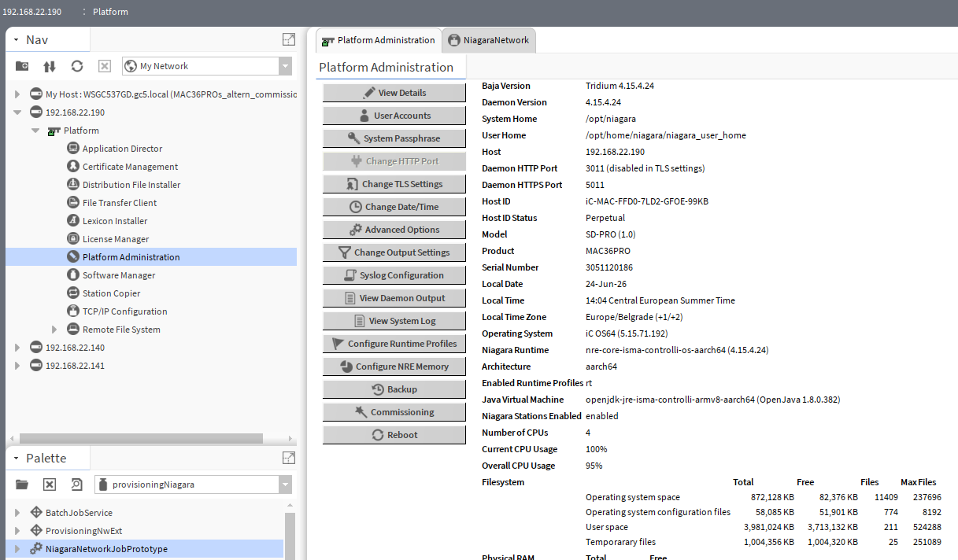
Task: Click the Application Director icon in tree
Action: (73, 149)
